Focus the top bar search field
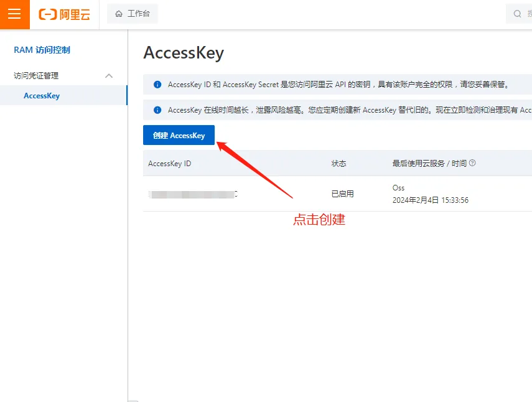 526,14
